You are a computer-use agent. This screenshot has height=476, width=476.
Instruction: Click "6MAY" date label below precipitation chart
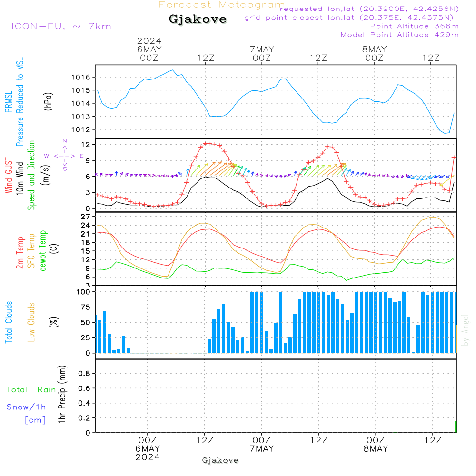coord(148,449)
